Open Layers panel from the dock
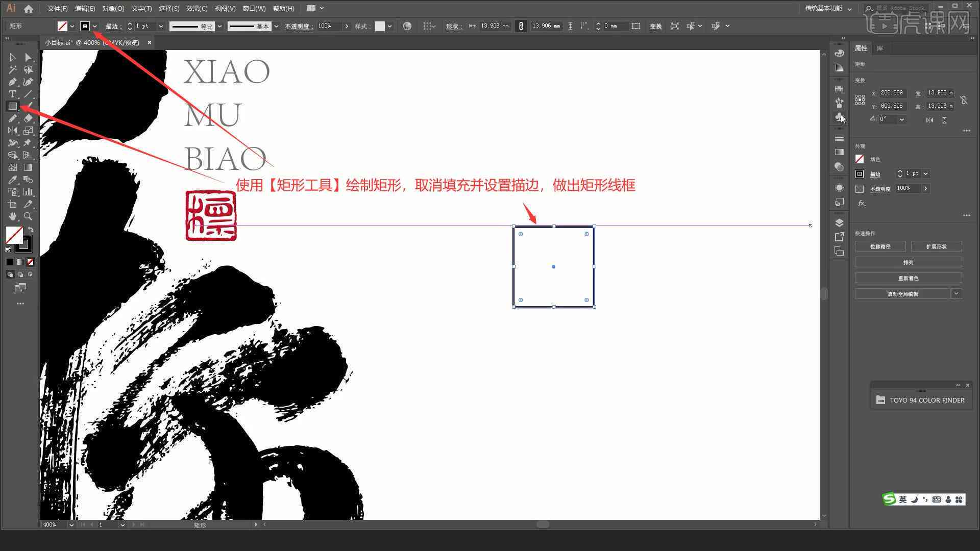This screenshot has width=980, height=551. (x=839, y=223)
